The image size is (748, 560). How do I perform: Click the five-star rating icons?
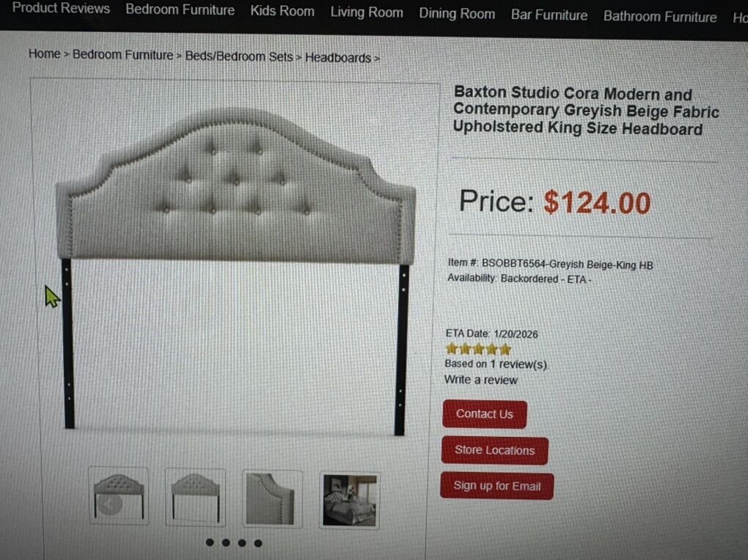click(478, 350)
